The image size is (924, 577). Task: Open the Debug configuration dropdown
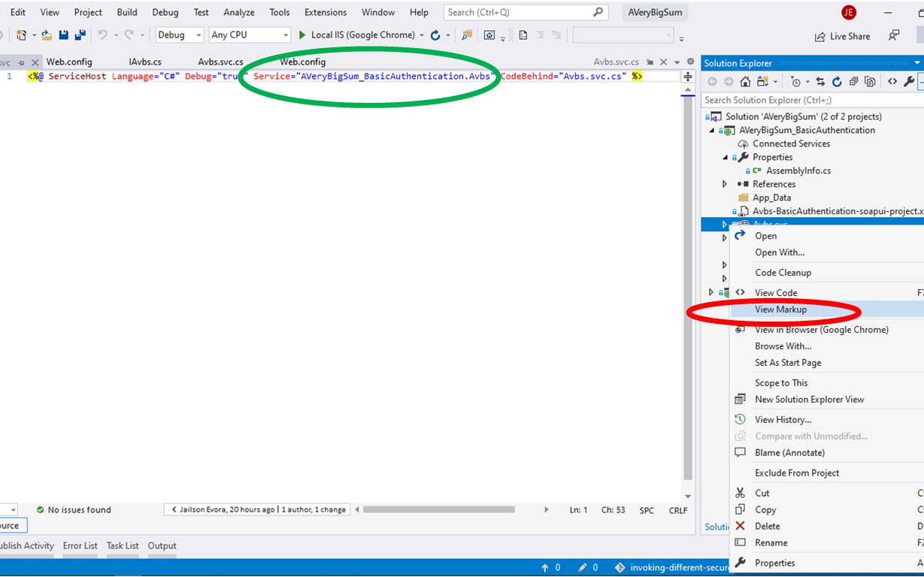tap(179, 35)
